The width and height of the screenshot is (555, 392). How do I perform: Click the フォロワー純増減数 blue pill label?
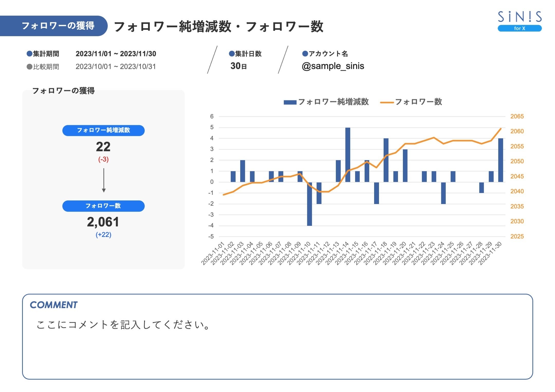click(103, 130)
